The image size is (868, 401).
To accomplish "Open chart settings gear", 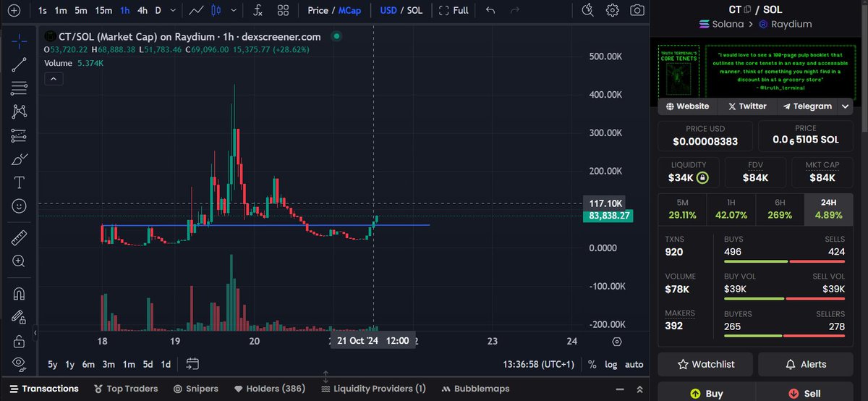I will pyautogui.click(x=613, y=10).
